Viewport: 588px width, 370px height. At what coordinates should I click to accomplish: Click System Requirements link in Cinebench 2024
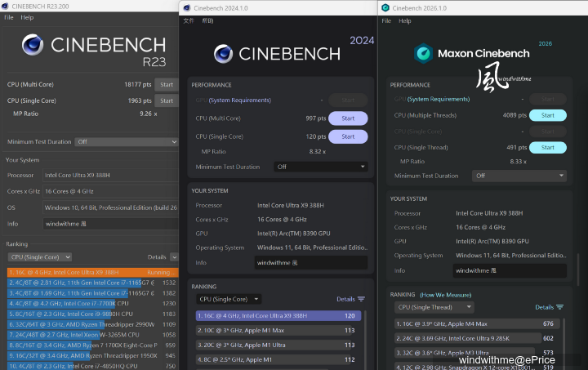(x=240, y=100)
